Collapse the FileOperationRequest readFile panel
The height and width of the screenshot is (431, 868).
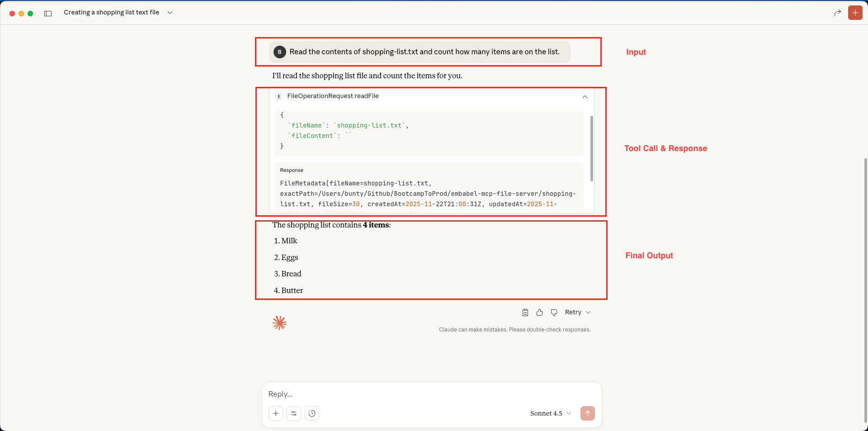(x=585, y=97)
